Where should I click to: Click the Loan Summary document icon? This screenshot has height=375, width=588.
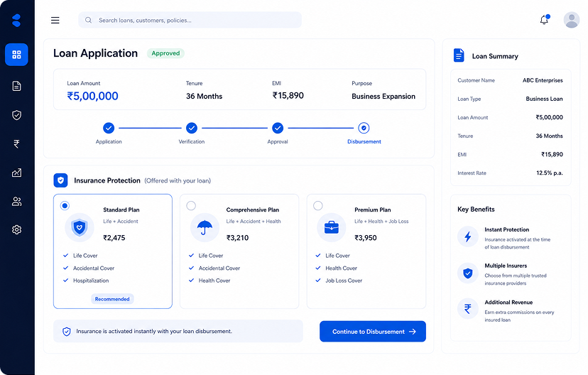coord(459,55)
